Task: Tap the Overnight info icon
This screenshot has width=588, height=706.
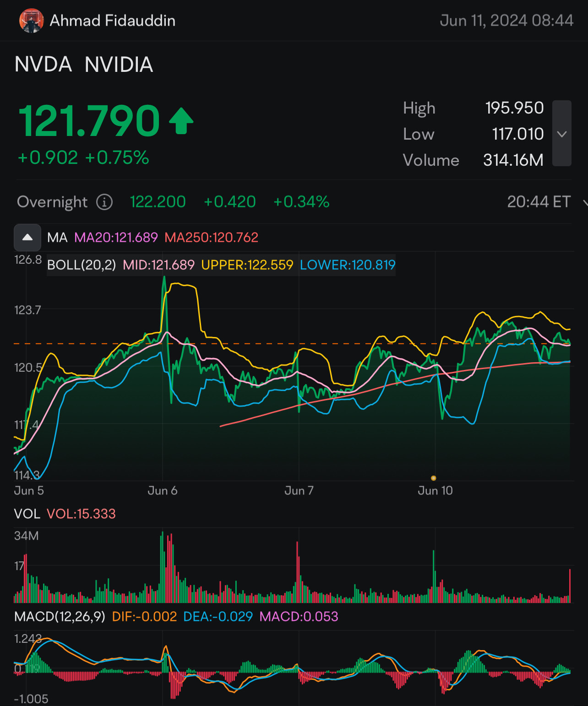Action: (x=104, y=202)
